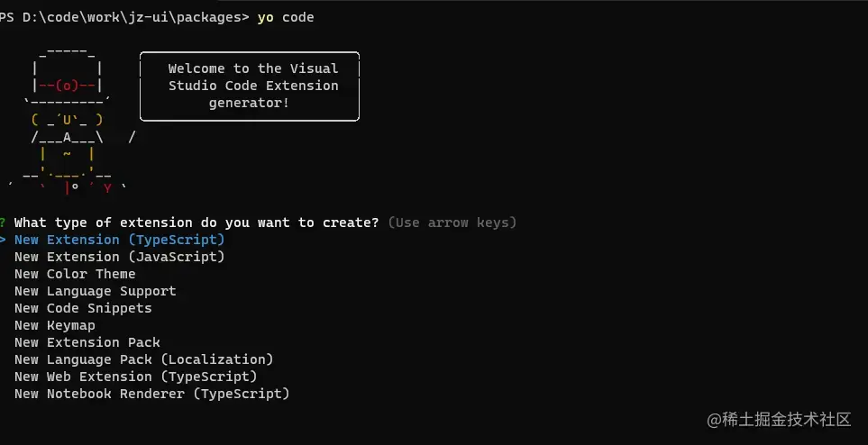
Task: Choose New Web Extension (TypeScript)
Action: coord(135,377)
